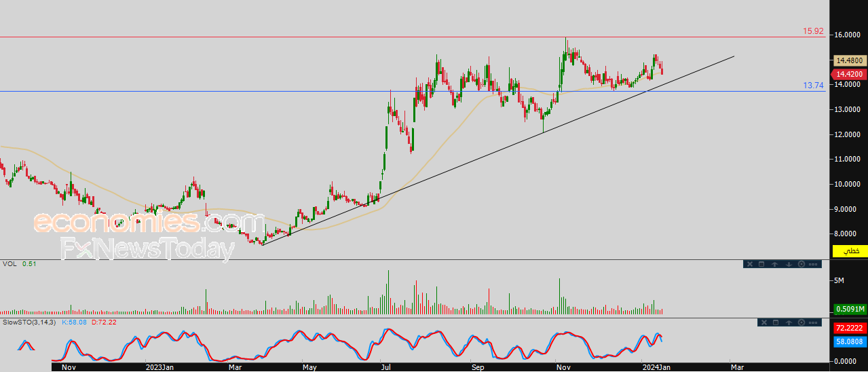Open VOL indicator settings gear
This screenshot has width=868, height=372.
click(x=801, y=264)
